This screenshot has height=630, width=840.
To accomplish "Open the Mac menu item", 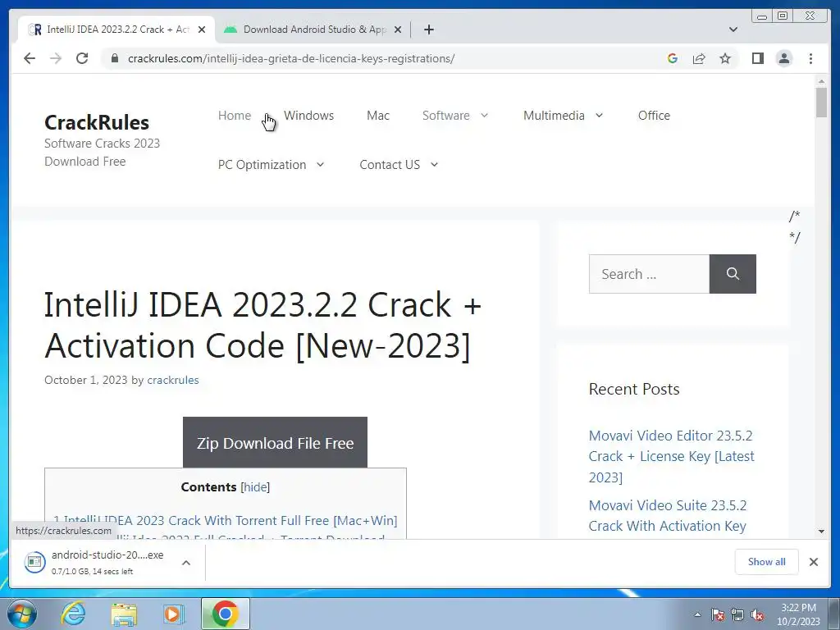I will (377, 115).
